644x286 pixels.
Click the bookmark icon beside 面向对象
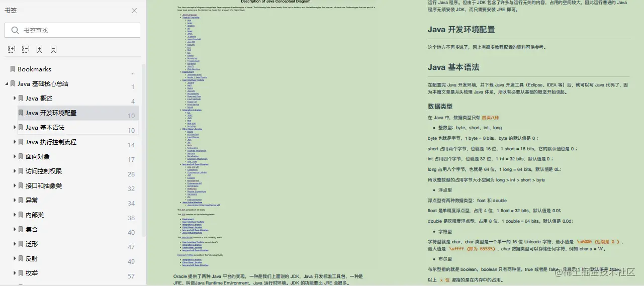21,157
